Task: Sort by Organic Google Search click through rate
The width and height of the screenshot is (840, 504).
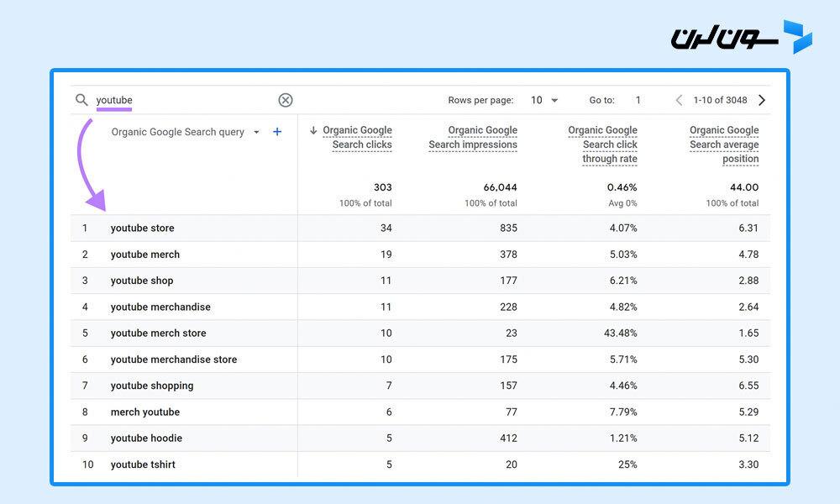Action: pos(602,144)
